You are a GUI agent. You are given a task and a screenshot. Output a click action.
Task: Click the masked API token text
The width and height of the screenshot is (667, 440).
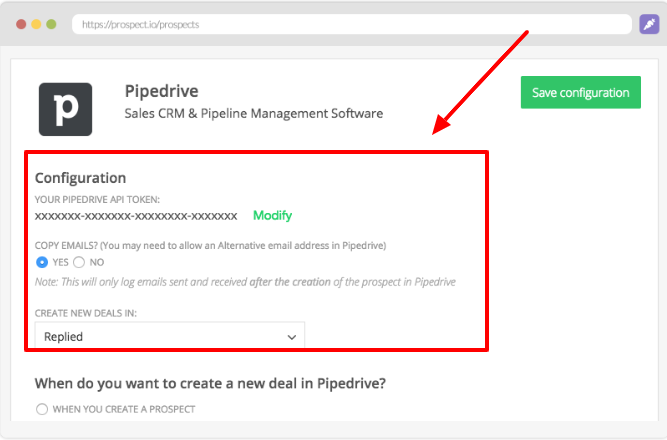(x=136, y=216)
